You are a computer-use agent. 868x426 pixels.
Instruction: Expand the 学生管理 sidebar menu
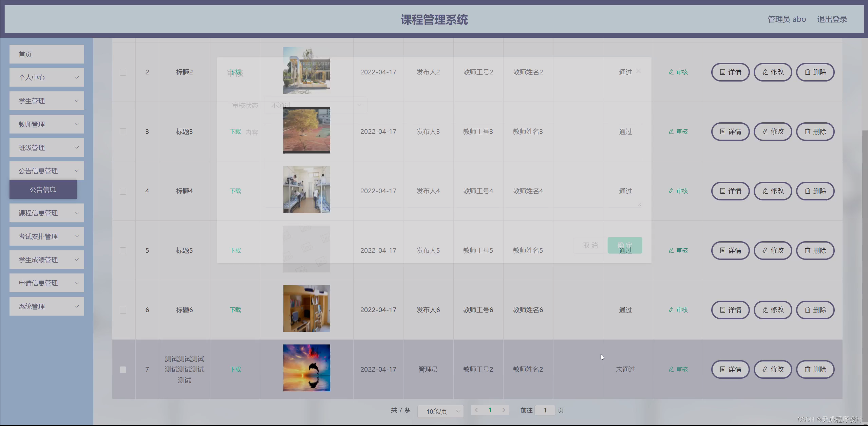pyautogui.click(x=47, y=101)
